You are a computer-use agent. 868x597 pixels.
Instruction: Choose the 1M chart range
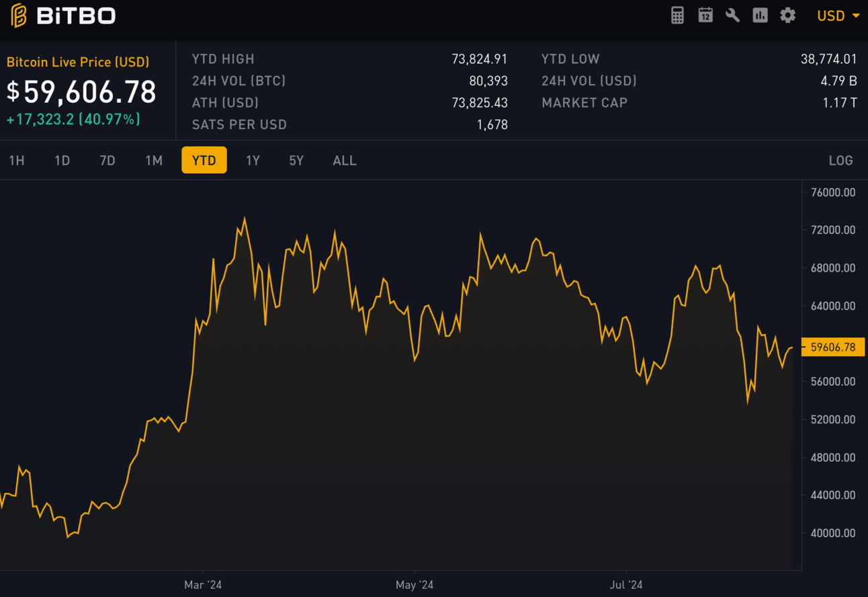pyautogui.click(x=154, y=161)
